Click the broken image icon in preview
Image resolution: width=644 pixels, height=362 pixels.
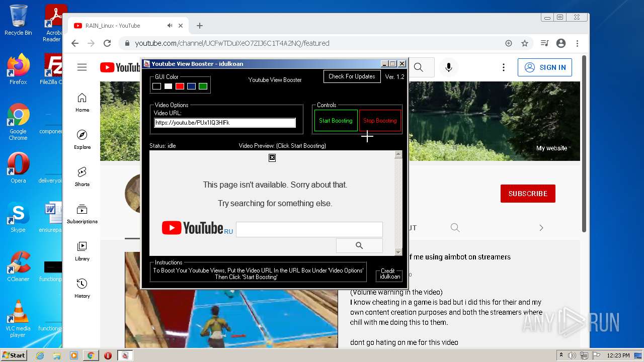click(x=272, y=158)
